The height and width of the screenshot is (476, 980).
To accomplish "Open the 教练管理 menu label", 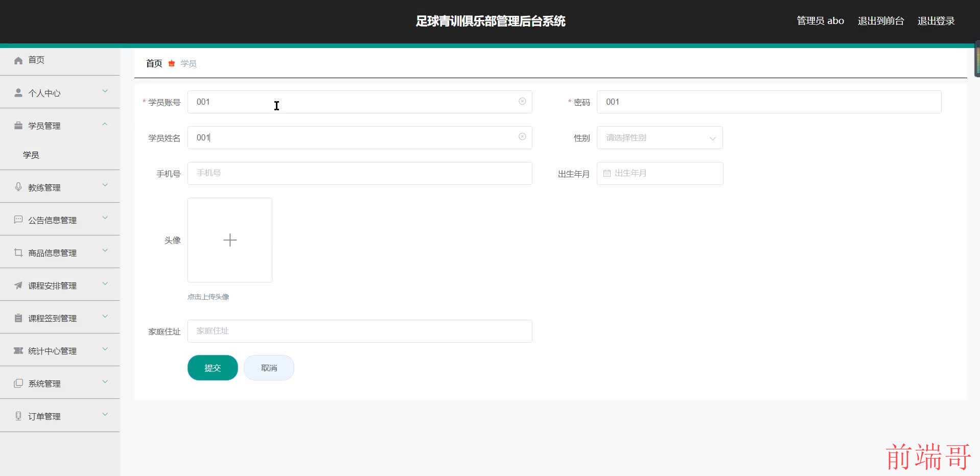I will point(44,187).
